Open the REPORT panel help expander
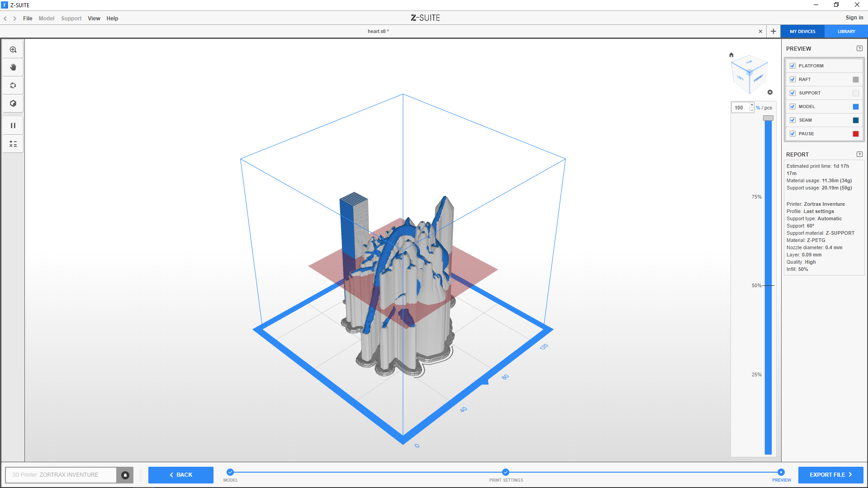 click(859, 154)
